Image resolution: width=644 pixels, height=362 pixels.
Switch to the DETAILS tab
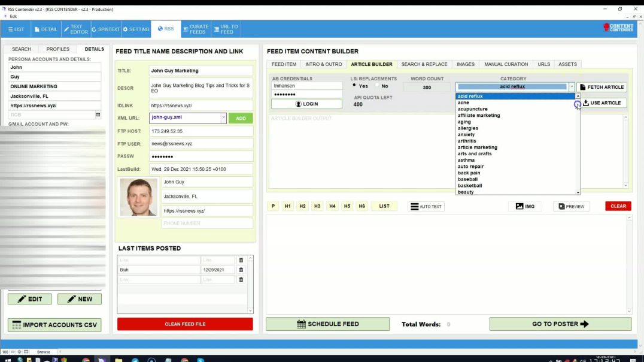94,49
